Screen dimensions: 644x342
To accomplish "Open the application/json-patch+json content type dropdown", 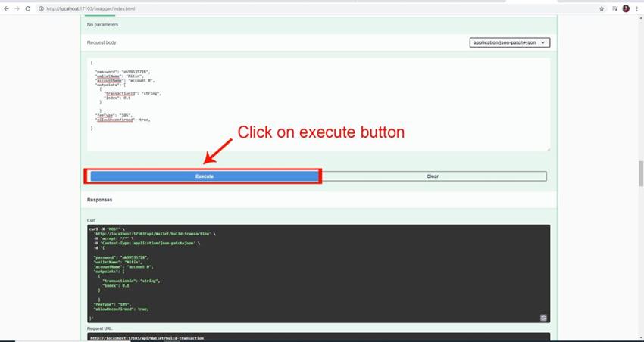I will 510,42.
